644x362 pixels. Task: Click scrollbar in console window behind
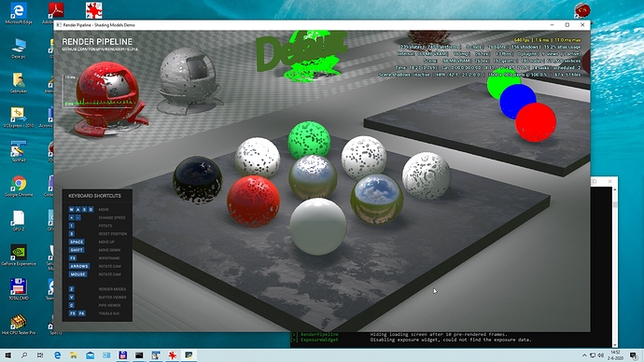point(615,267)
